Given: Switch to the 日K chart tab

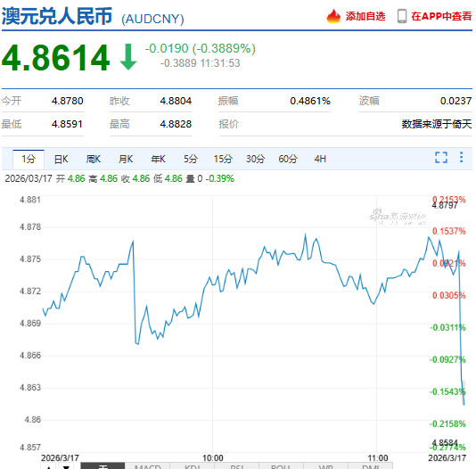Looking at the screenshot, I should tap(61, 159).
